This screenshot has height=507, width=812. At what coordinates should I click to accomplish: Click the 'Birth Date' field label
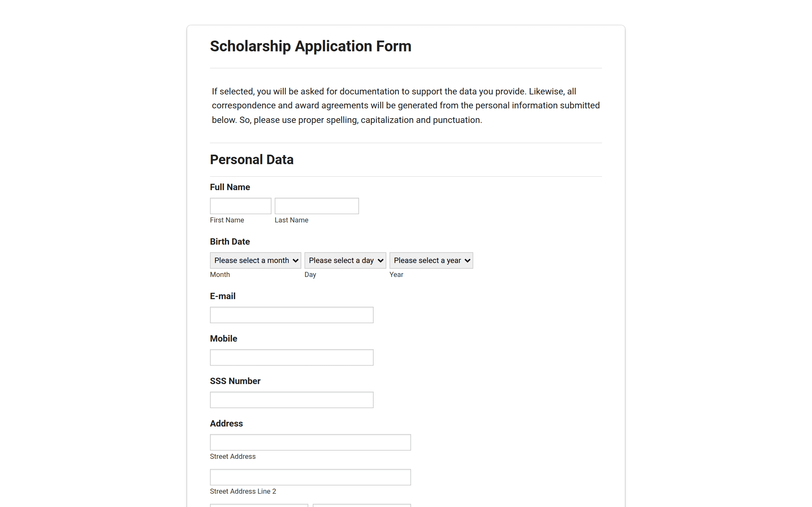(230, 242)
